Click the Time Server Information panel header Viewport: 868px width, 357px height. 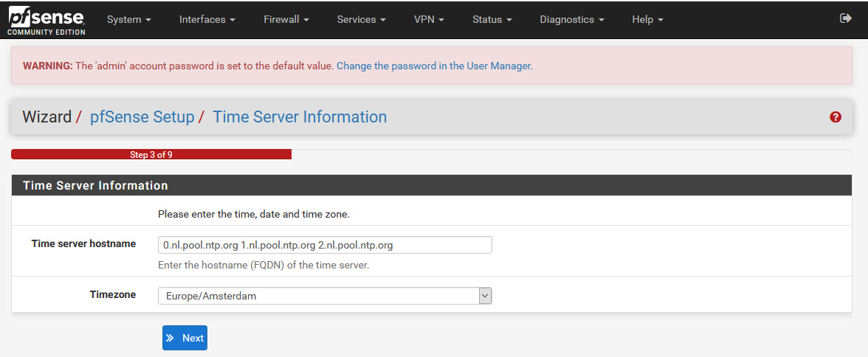[432, 185]
